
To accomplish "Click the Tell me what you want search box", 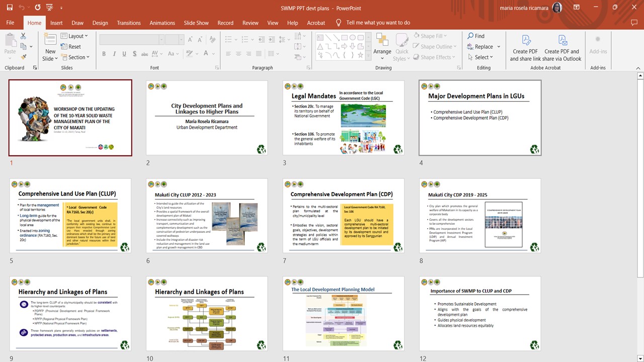I will (x=378, y=23).
